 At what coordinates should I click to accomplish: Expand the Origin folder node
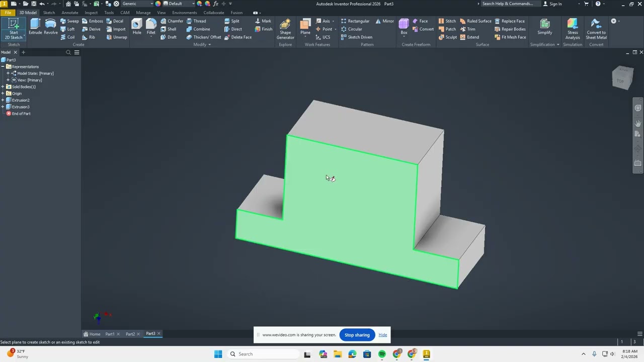coord(3,94)
